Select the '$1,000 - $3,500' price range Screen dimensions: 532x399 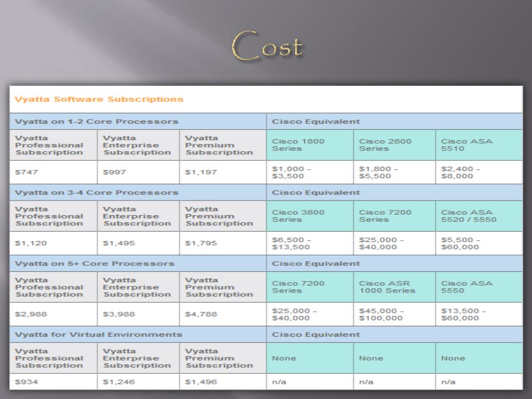[x=291, y=172]
